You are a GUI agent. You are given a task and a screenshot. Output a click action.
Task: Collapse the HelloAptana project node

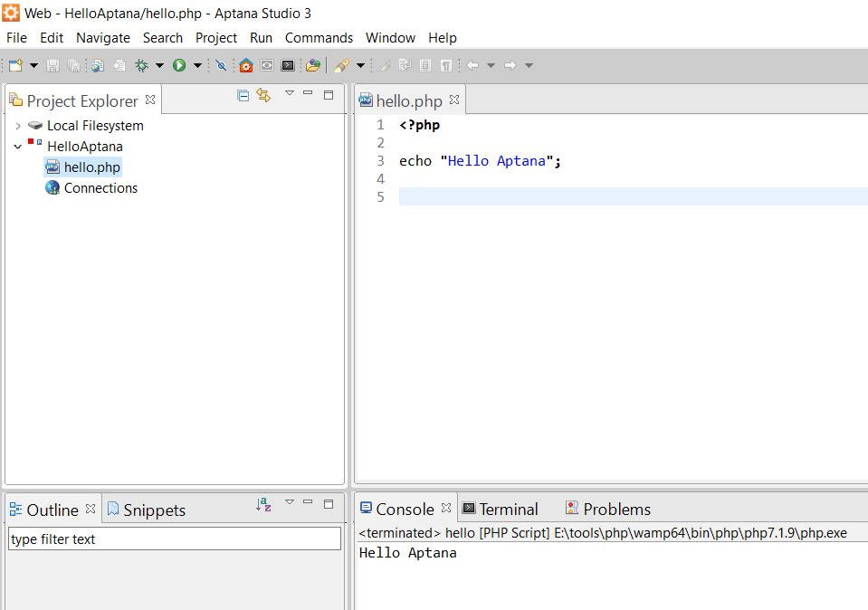[18, 147]
